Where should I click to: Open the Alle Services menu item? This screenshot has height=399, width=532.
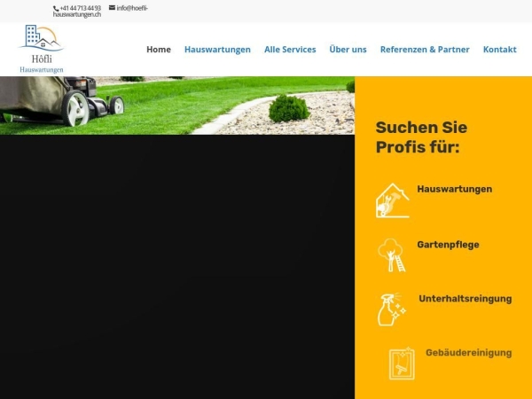[290, 50]
